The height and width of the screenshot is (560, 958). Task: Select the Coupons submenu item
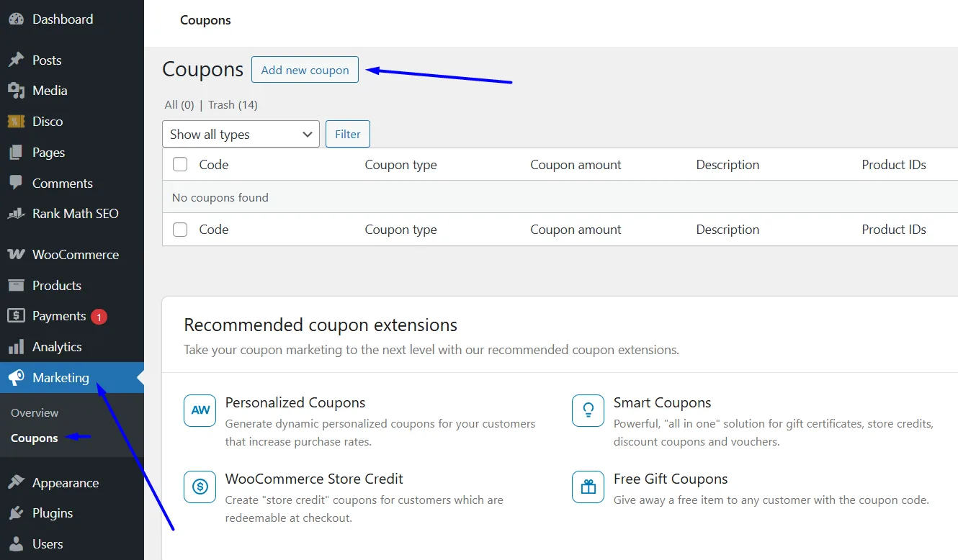35,438
